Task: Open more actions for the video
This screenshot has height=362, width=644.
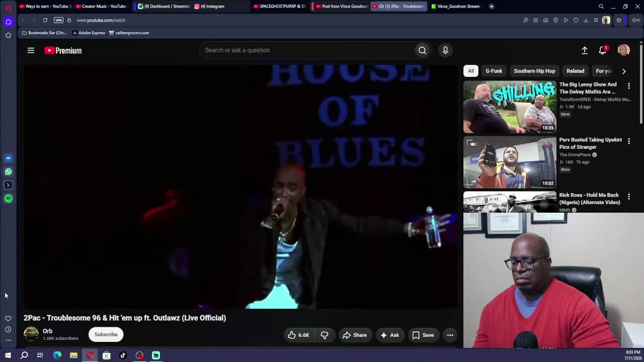Action: 450,335
